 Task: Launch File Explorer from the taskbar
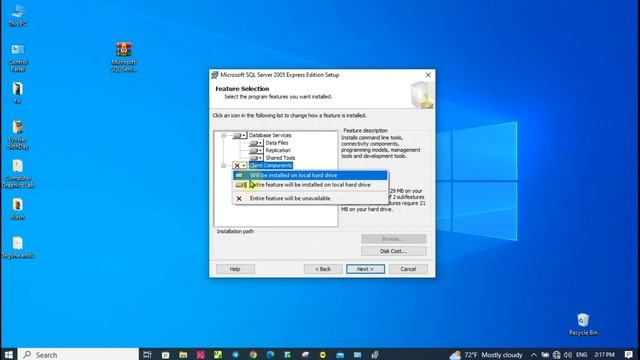click(183, 355)
